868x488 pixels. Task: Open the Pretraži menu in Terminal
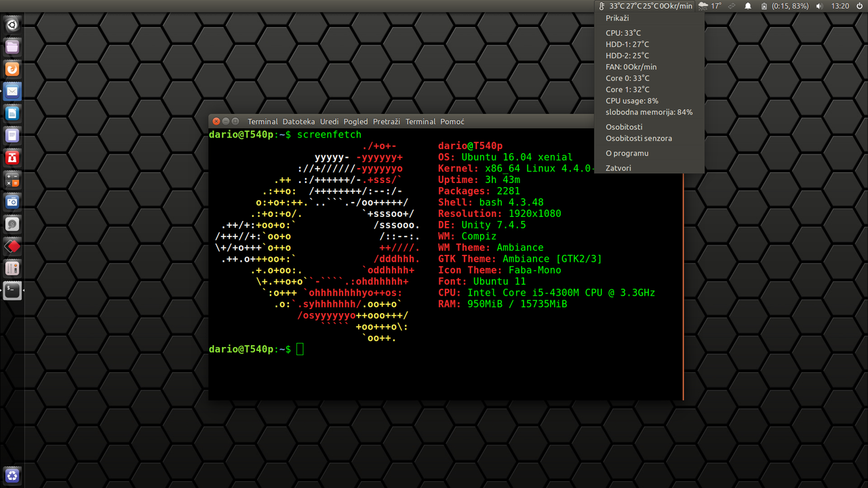(x=387, y=121)
